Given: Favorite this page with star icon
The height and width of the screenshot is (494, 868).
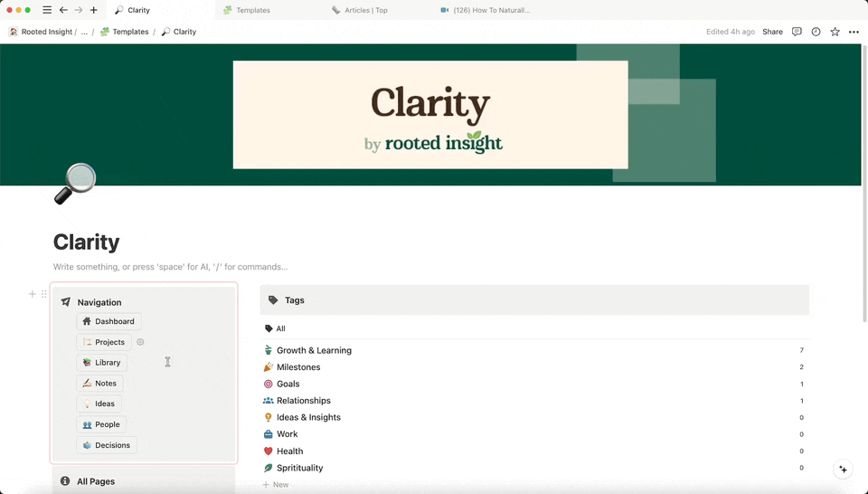Looking at the screenshot, I should pos(835,32).
